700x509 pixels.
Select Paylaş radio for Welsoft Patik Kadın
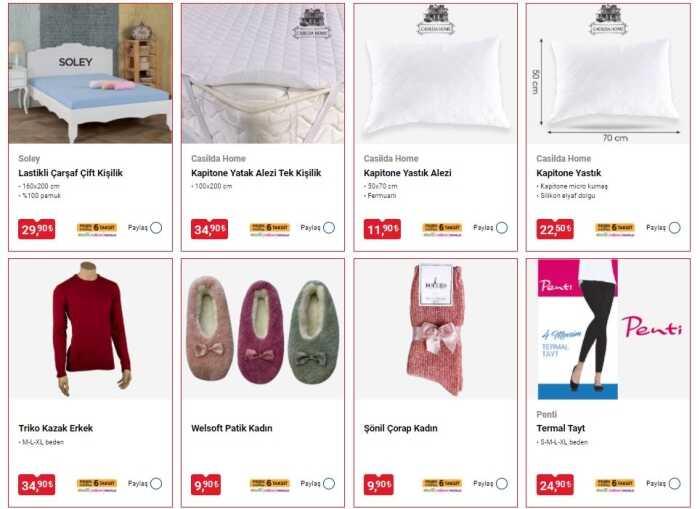click(x=329, y=484)
